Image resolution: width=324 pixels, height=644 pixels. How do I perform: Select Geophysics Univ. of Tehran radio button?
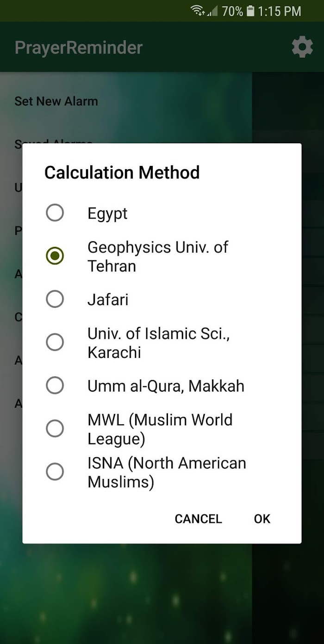55,256
